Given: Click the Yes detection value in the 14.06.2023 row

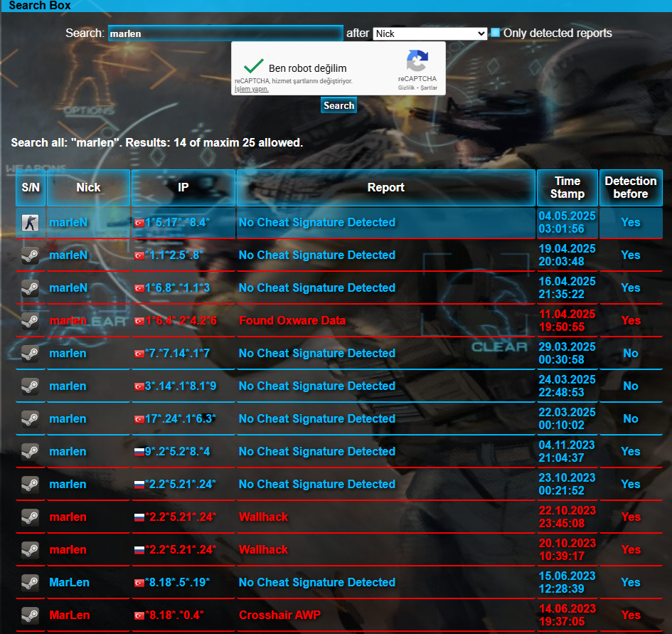Looking at the screenshot, I should click(631, 615).
